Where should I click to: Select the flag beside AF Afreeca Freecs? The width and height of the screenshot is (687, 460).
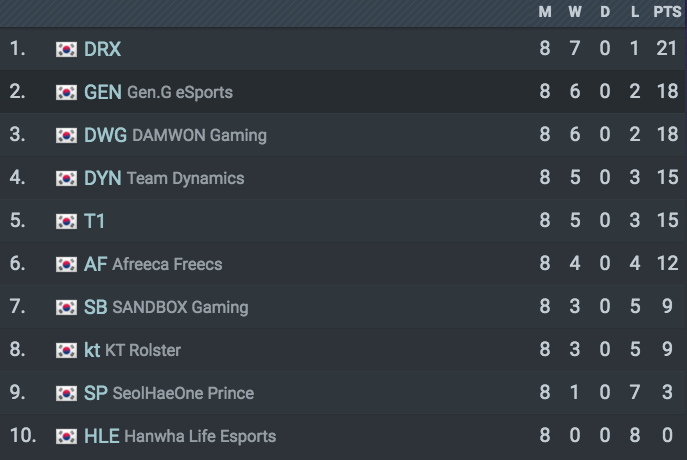(x=66, y=264)
